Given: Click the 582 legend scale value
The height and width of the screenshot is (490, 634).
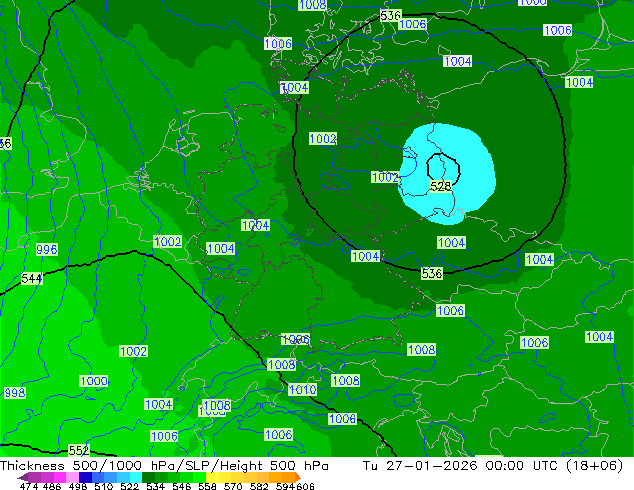Looking at the screenshot, I should [259, 486].
